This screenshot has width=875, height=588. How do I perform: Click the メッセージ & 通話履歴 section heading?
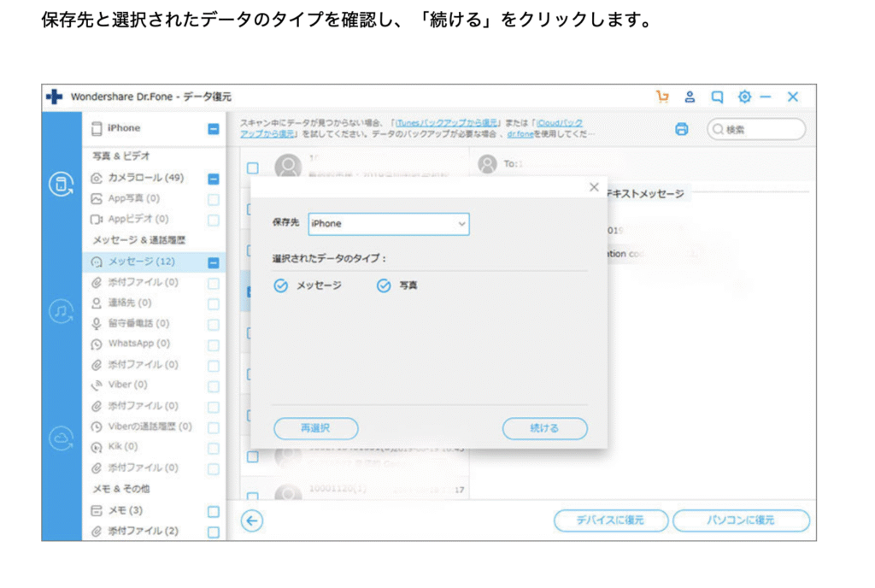coord(138,240)
